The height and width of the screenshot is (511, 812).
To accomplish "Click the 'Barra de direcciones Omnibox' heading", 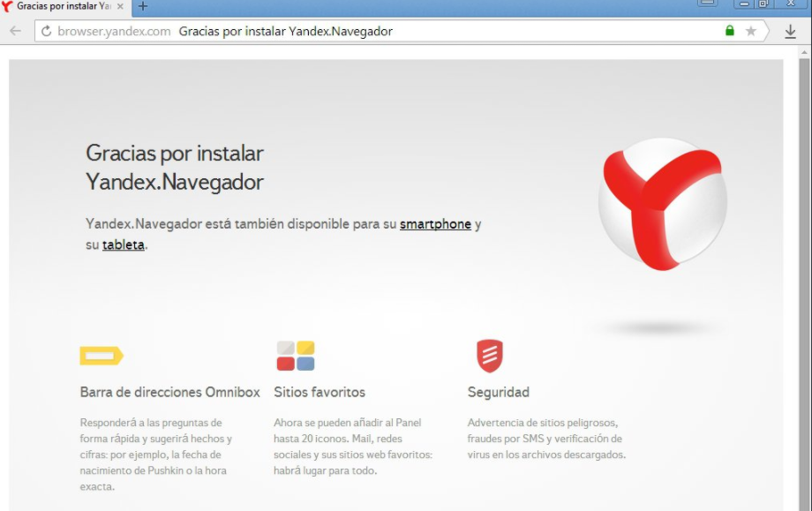I will click(169, 392).
